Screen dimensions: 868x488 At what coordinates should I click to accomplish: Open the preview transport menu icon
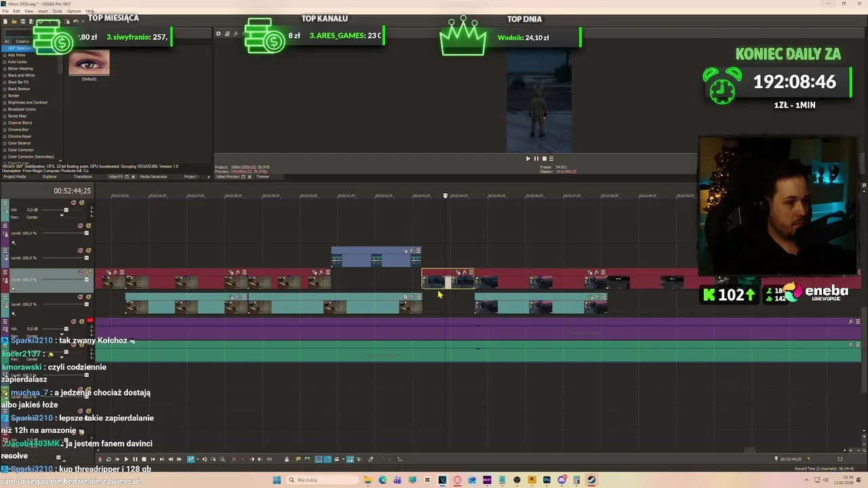pos(551,159)
